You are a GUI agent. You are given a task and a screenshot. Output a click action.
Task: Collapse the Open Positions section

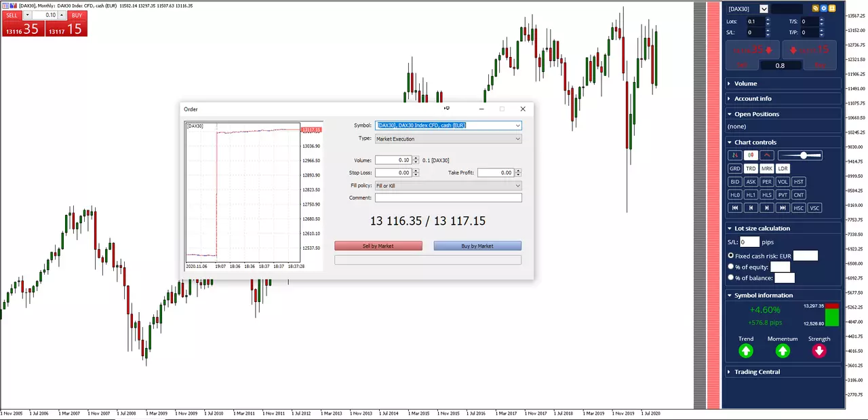coord(783,114)
